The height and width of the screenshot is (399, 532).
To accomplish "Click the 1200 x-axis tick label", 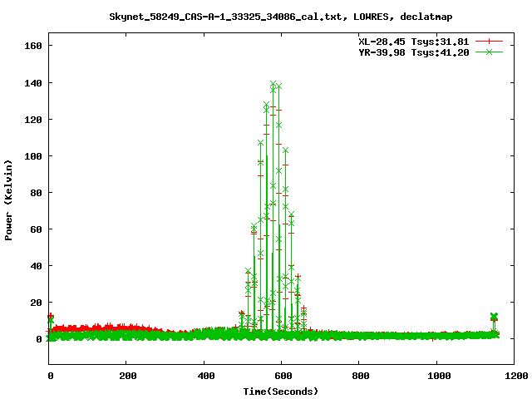I will (x=516, y=376).
